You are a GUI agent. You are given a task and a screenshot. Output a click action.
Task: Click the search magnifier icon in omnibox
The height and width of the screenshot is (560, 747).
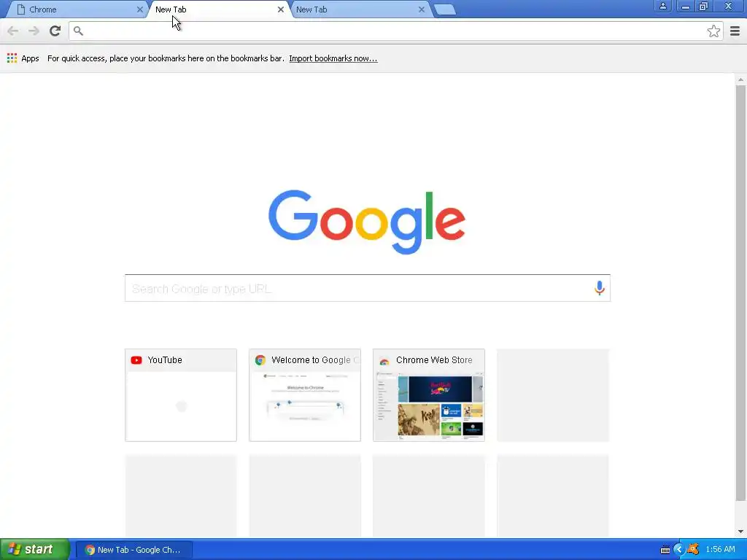point(78,31)
